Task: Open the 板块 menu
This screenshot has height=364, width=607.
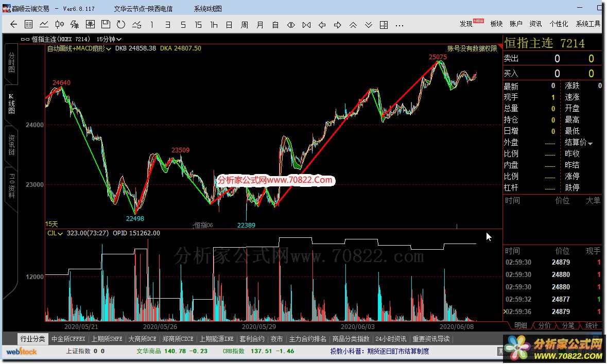Action: point(496,24)
